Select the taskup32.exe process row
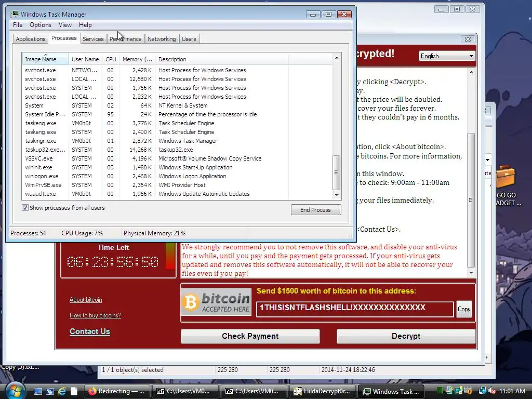Viewport: 532px width, 399px height. click(177, 150)
